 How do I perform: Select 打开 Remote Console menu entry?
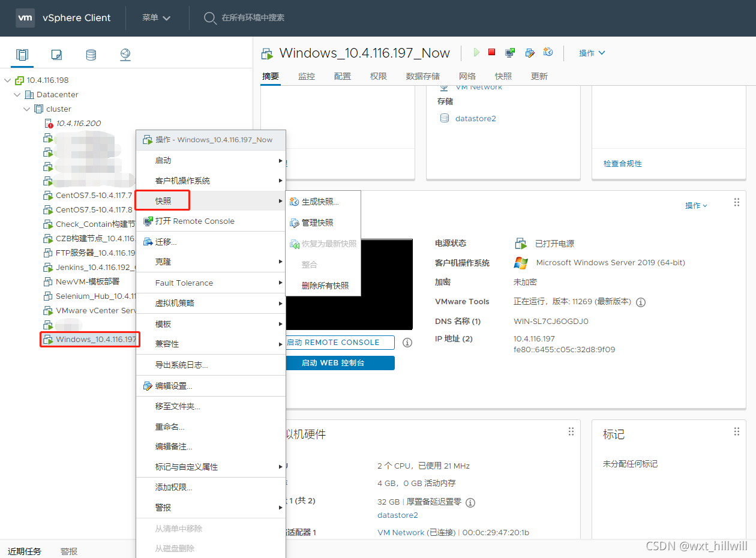(x=211, y=221)
